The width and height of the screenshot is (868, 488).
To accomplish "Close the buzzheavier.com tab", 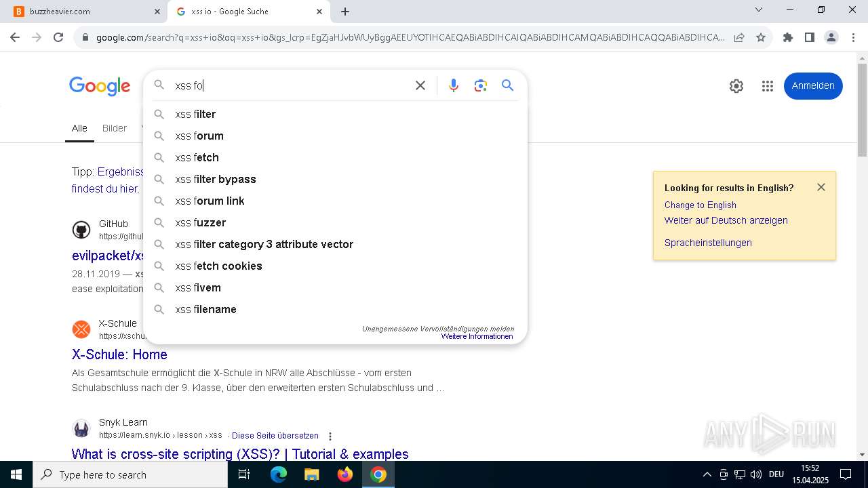I will [157, 12].
